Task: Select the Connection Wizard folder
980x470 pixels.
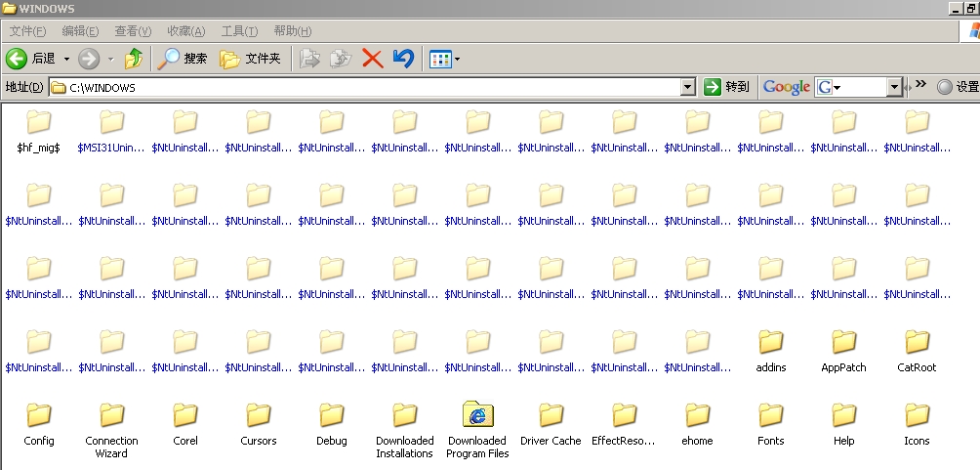Action: pyautogui.click(x=112, y=431)
